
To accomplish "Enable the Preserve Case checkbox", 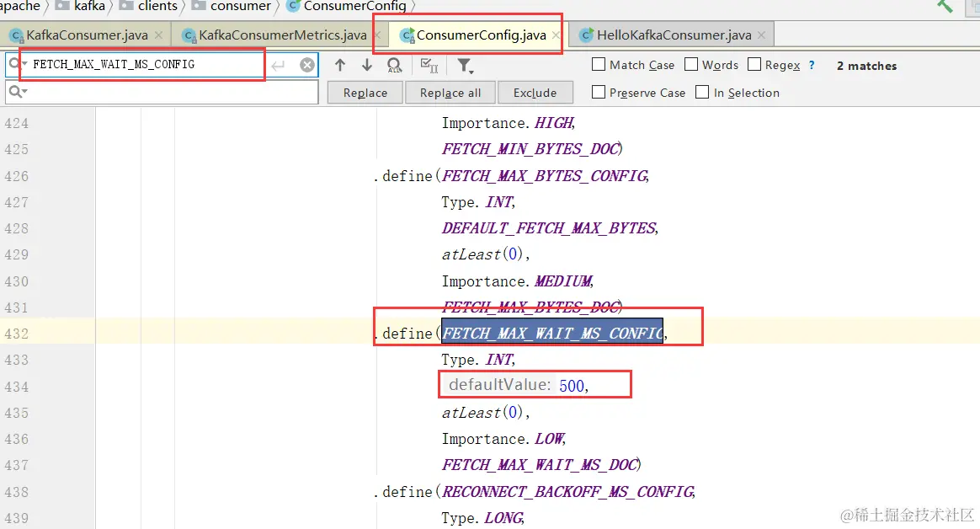I will 598,92.
